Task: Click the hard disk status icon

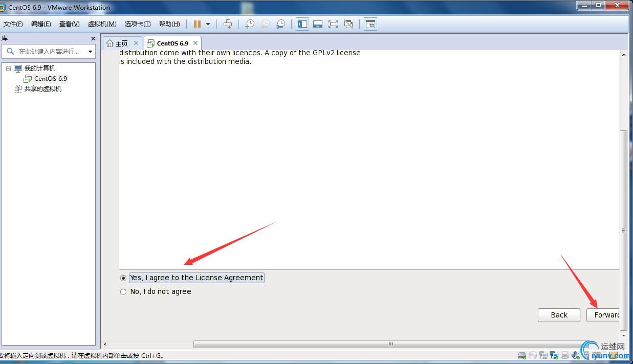Action: [522, 355]
